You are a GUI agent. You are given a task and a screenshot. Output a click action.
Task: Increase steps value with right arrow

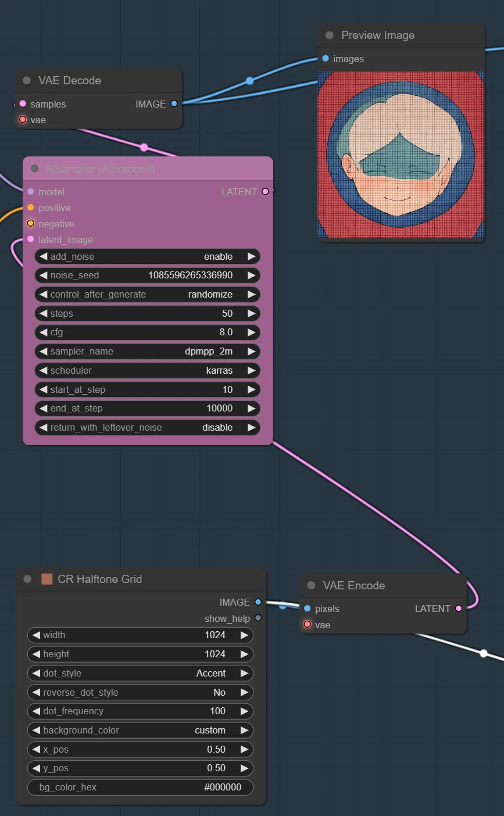tap(251, 313)
